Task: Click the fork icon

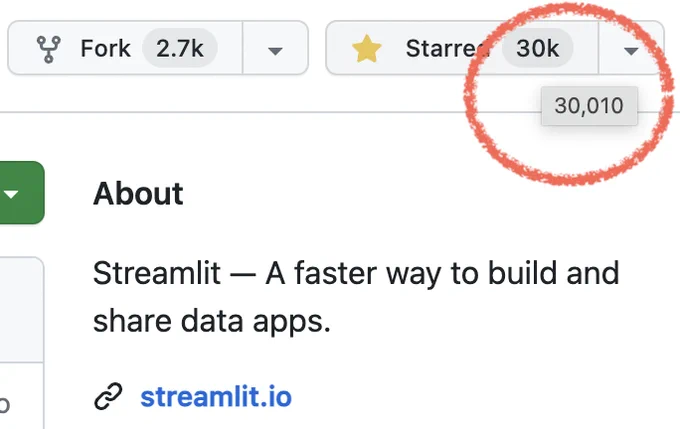Action: (49, 49)
